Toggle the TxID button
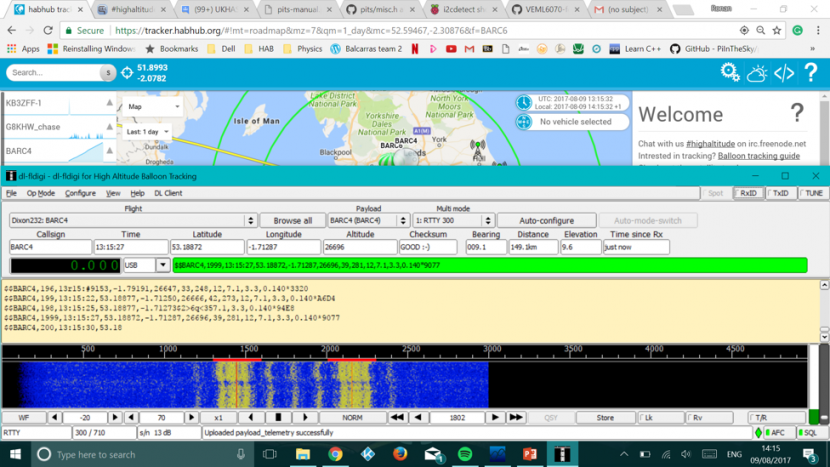The height and width of the screenshot is (467, 830). click(781, 193)
